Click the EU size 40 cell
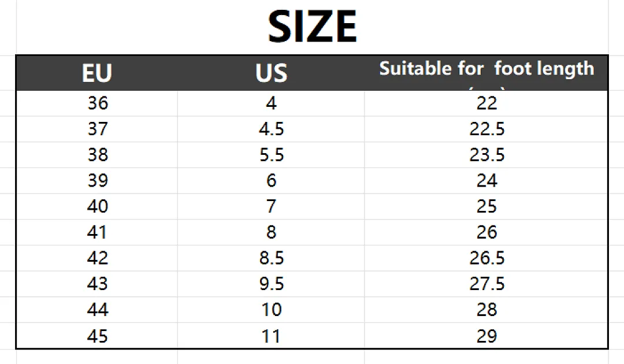Screen dimensions: 624x364 click(x=98, y=206)
